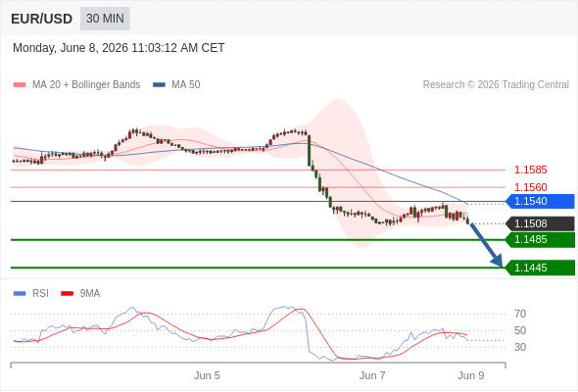
Task: Click the green 1.1445 target tag
Action: pos(540,268)
